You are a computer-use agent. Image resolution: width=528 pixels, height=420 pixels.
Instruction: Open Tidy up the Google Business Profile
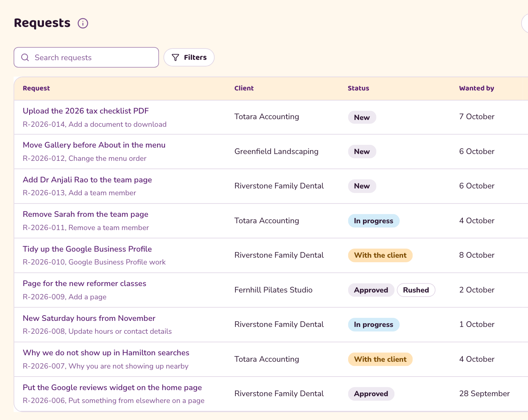click(87, 249)
